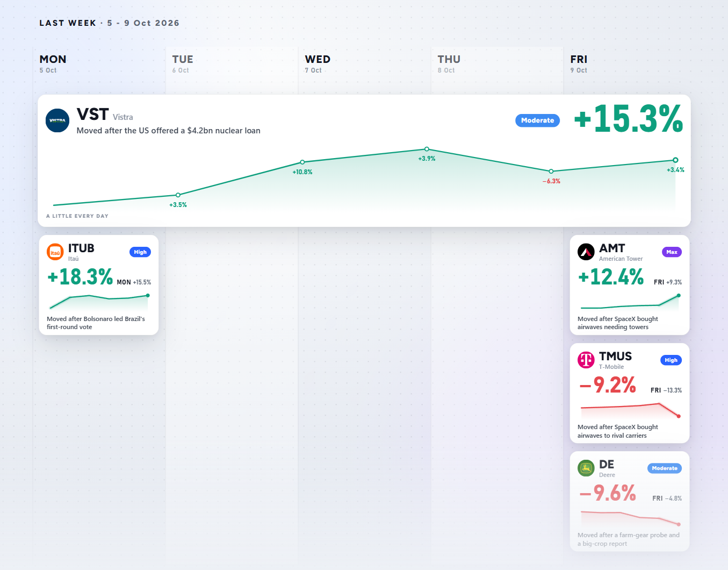
Task: Click the −9.6% value on DE card
Action: tap(608, 493)
